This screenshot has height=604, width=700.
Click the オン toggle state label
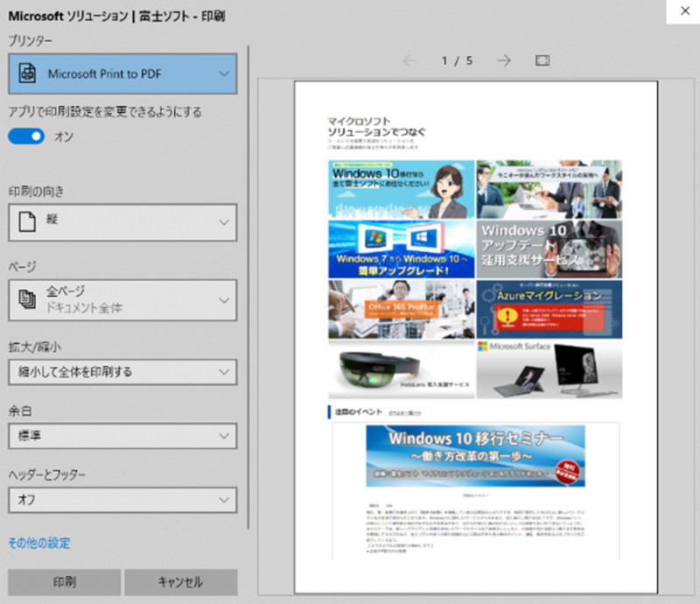coord(63,137)
